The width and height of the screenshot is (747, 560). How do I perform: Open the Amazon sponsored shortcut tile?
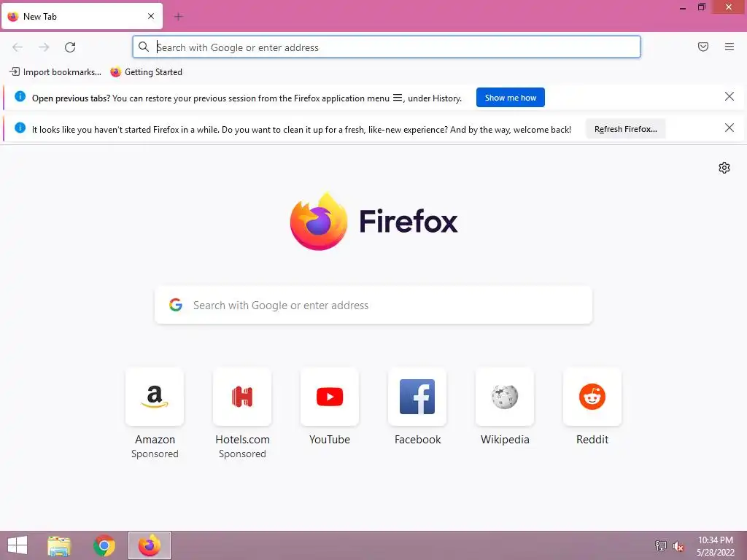[155, 397]
